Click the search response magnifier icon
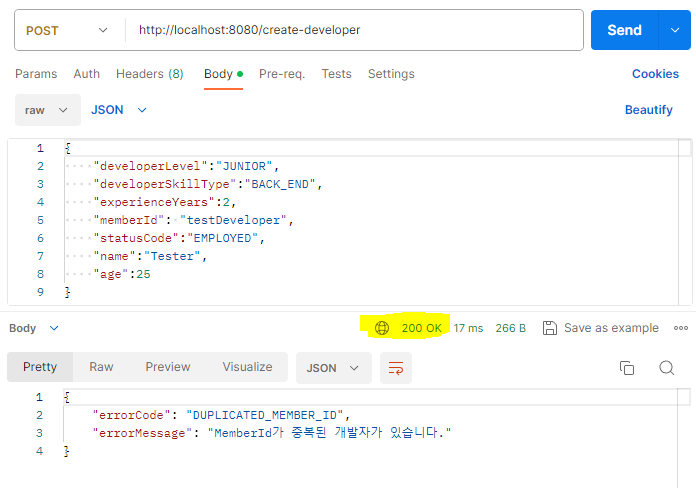 [x=667, y=368]
